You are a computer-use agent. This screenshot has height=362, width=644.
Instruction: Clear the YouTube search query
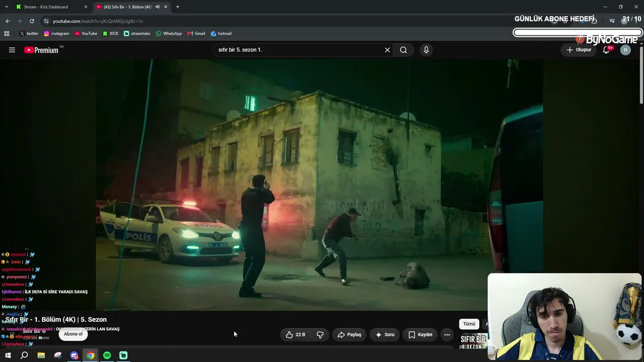[387, 50]
